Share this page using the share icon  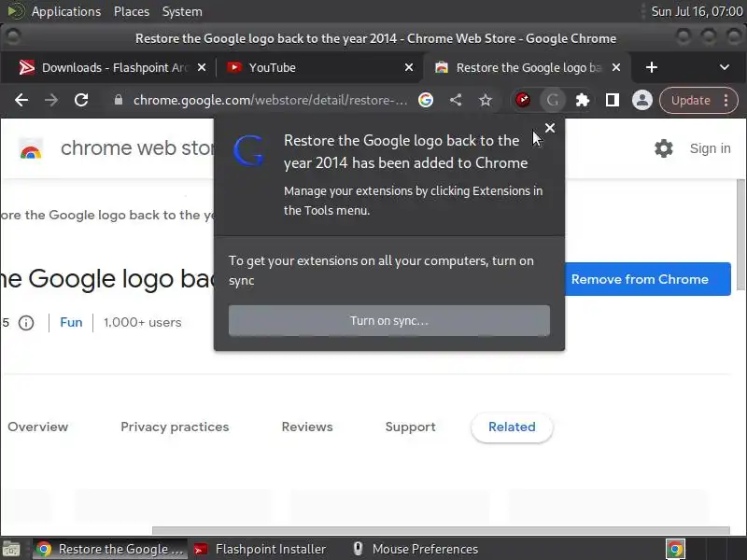point(456,100)
